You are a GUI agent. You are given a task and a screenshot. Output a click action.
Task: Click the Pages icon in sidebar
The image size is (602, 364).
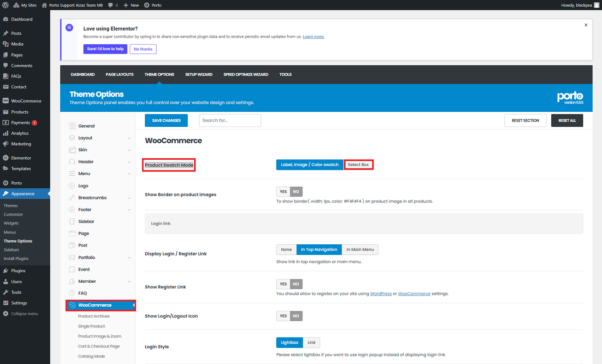click(6, 55)
